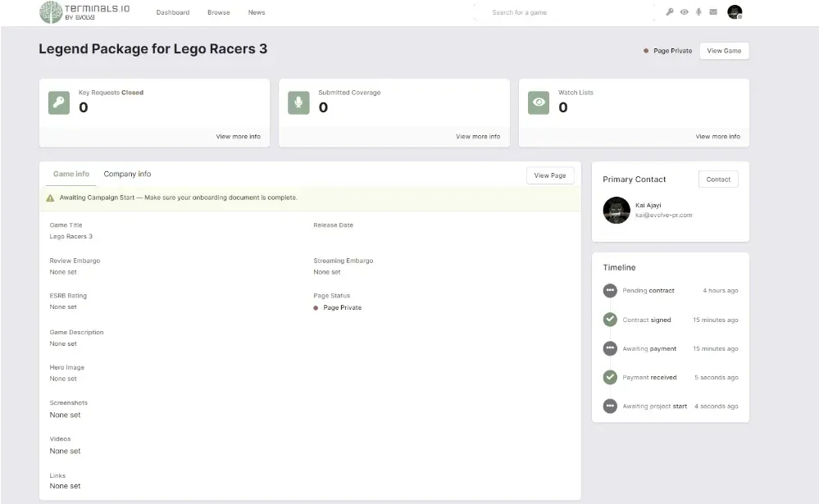Click the Kai Ajayi contact name
This screenshot has width=819, height=504.
648,205
